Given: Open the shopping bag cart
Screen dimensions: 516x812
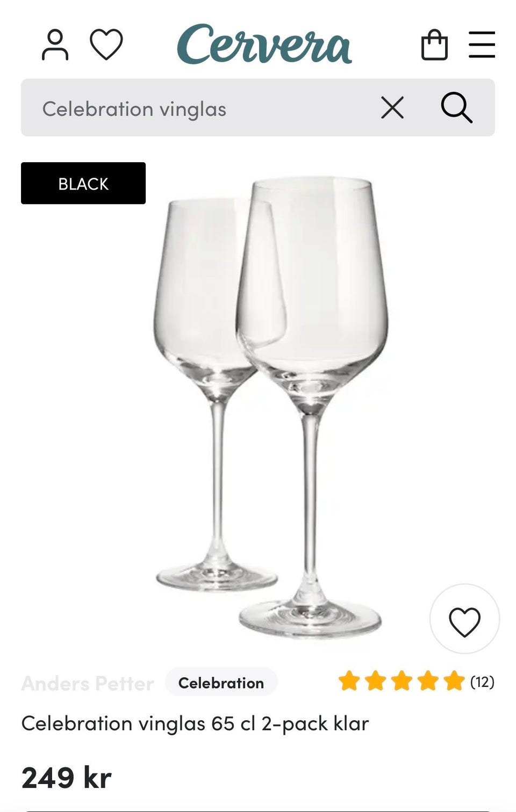Looking at the screenshot, I should pyautogui.click(x=434, y=45).
